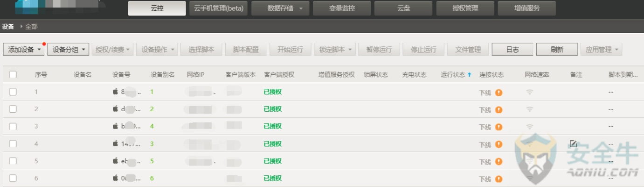The width and height of the screenshot is (644, 187).
Task: Open the 添加设备 dropdown
Action: coord(24,50)
